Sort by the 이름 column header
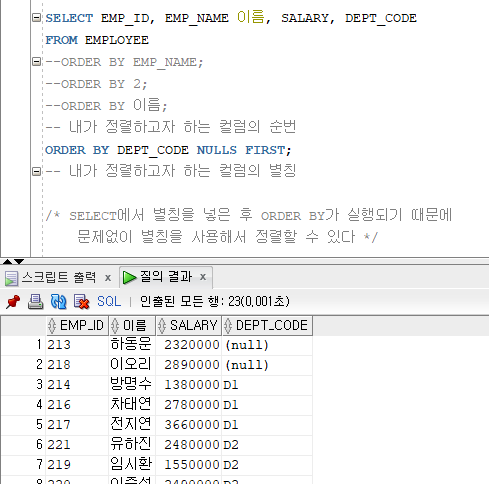The image size is (489, 484). (132, 325)
